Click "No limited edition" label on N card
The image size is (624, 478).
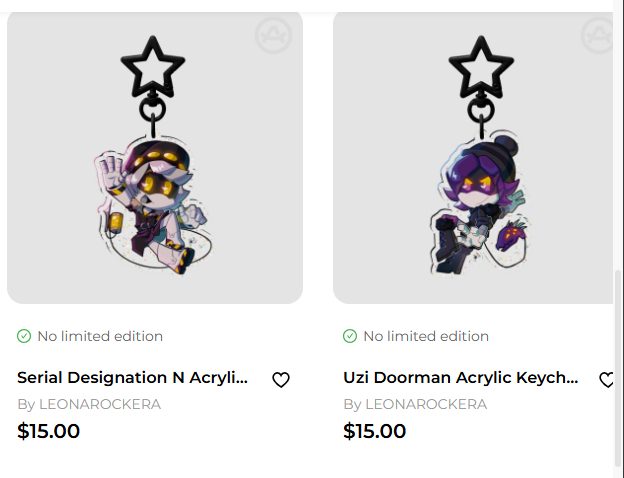[x=100, y=336]
